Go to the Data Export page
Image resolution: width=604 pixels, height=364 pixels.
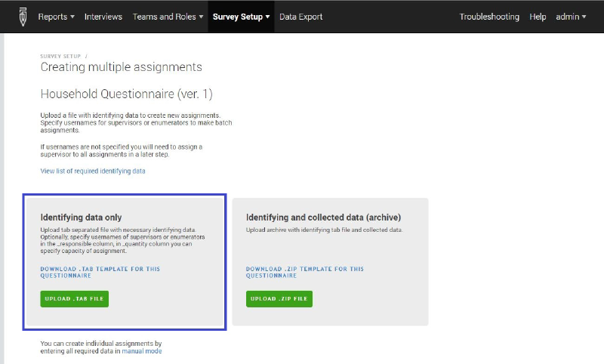click(x=300, y=17)
